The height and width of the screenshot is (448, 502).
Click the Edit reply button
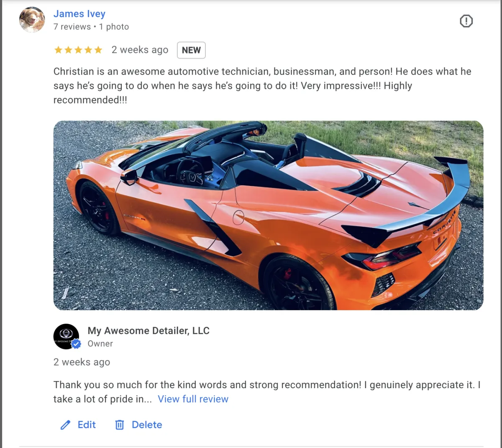pyautogui.click(x=78, y=425)
